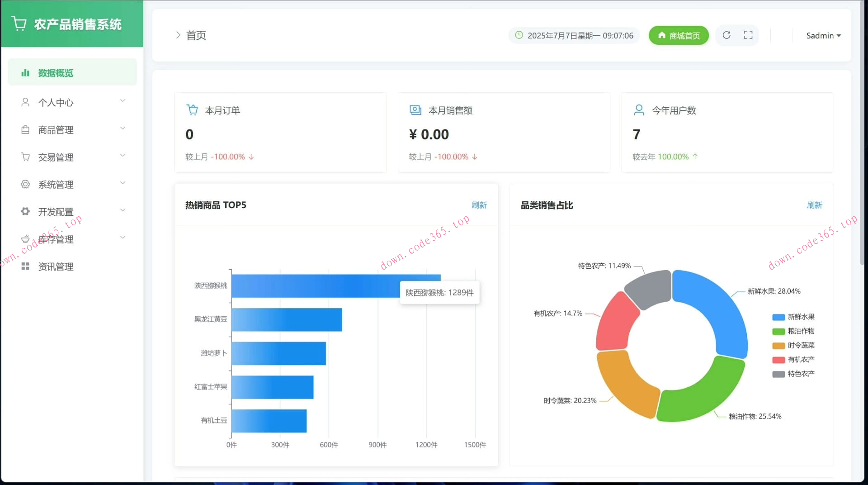Click the 今年用户数 user icon

[639, 110]
